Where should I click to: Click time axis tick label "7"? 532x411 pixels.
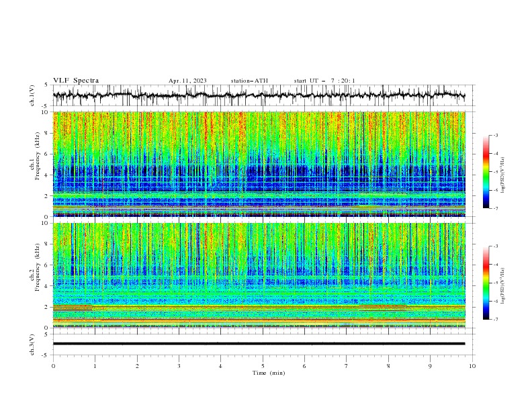coord(346,366)
